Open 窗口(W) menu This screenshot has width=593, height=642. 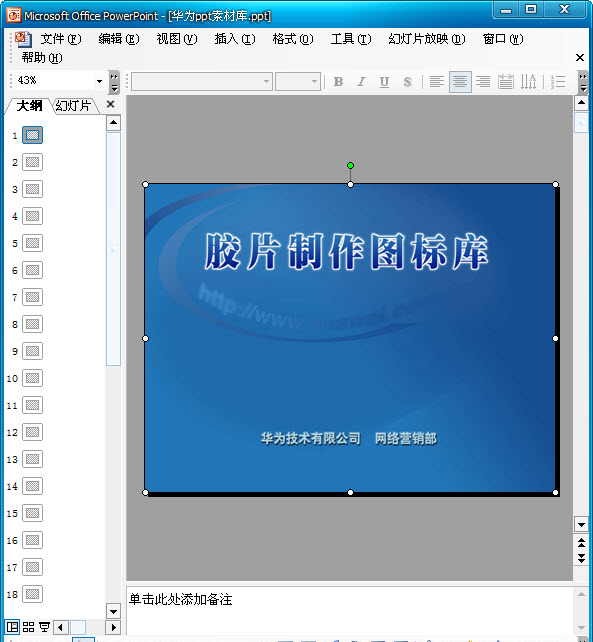503,39
